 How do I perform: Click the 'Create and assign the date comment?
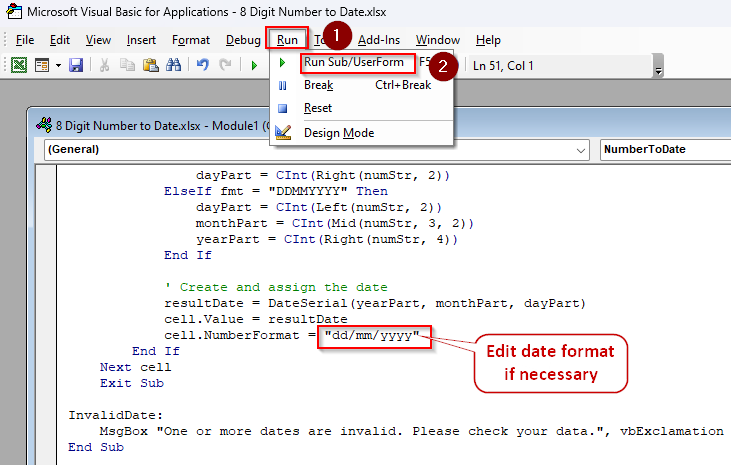click(x=276, y=287)
